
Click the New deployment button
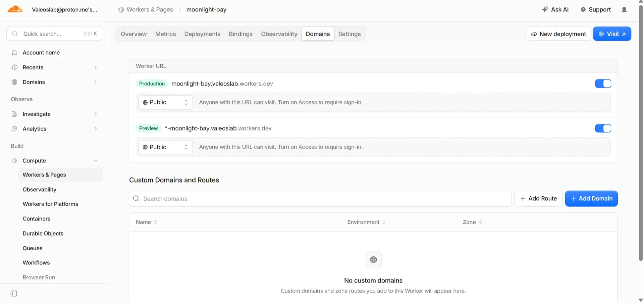(558, 34)
